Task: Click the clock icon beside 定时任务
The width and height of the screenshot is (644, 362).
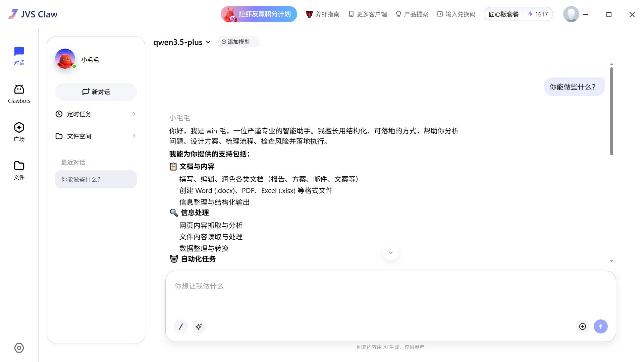Action: click(59, 114)
